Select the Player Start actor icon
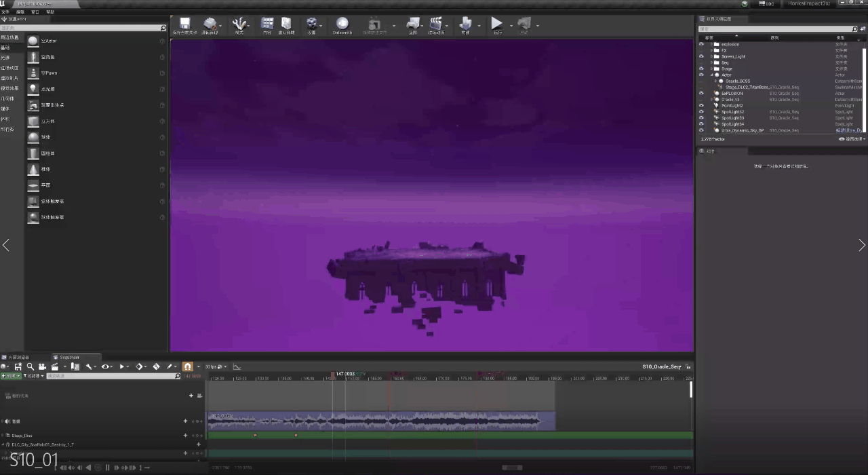The image size is (868, 475). click(33, 105)
